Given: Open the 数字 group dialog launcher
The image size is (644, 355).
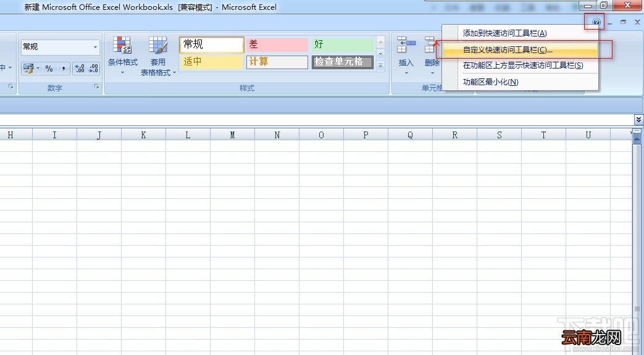Looking at the screenshot, I should point(96,86).
